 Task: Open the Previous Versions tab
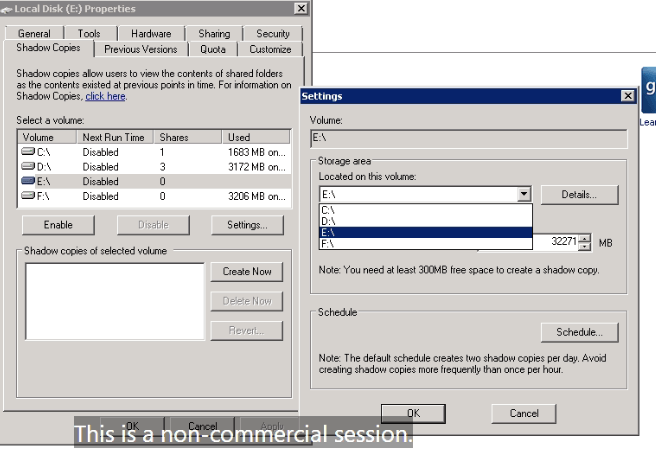click(x=141, y=49)
